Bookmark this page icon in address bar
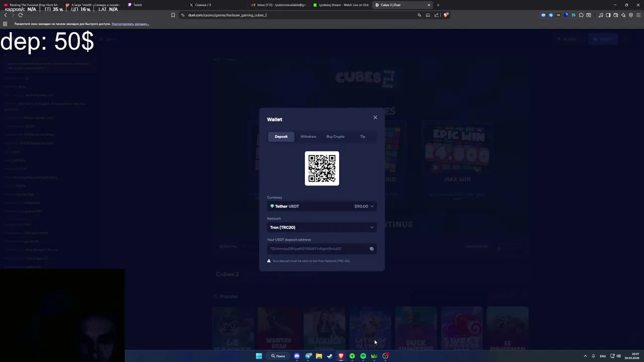The width and height of the screenshot is (644, 362). pyautogui.click(x=173, y=15)
